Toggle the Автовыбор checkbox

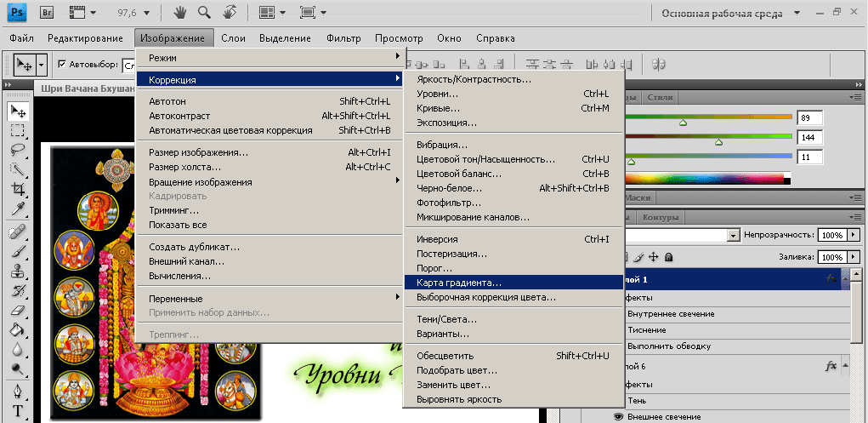pyautogui.click(x=62, y=65)
